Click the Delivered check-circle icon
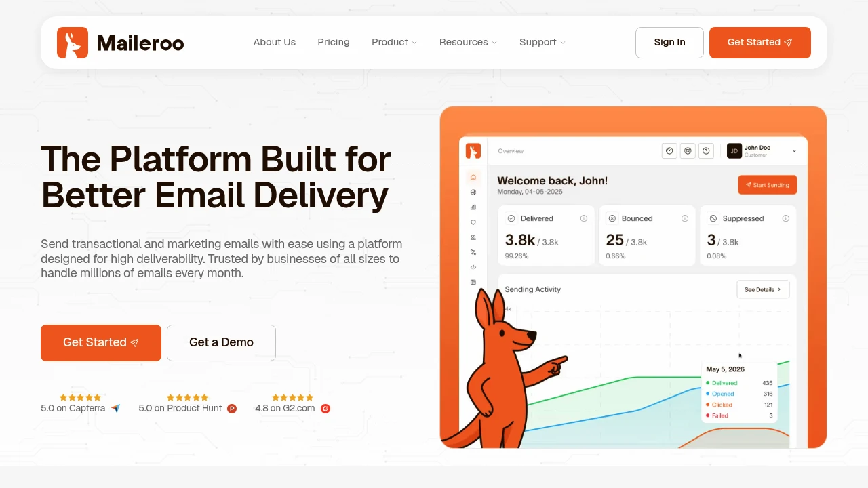This screenshot has height=488, width=868. [511, 218]
